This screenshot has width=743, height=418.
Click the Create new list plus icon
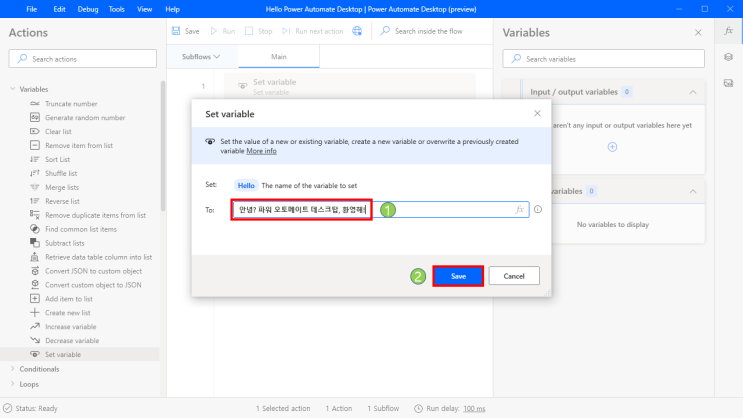click(35, 312)
